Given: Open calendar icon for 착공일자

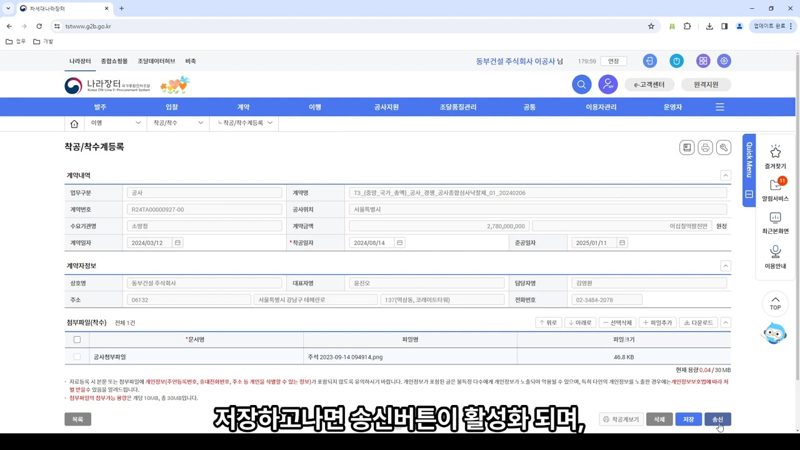Looking at the screenshot, I should tap(399, 243).
